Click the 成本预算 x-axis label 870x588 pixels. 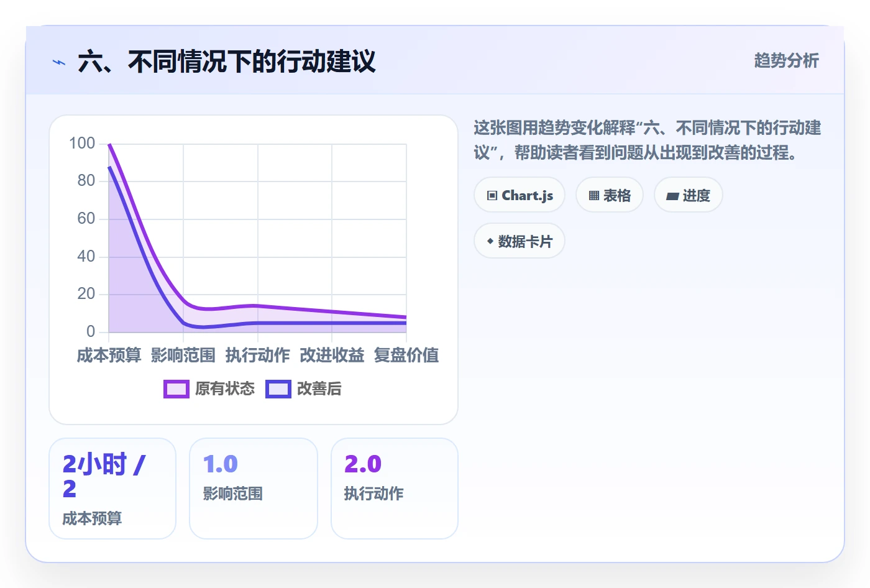click(x=109, y=356)
